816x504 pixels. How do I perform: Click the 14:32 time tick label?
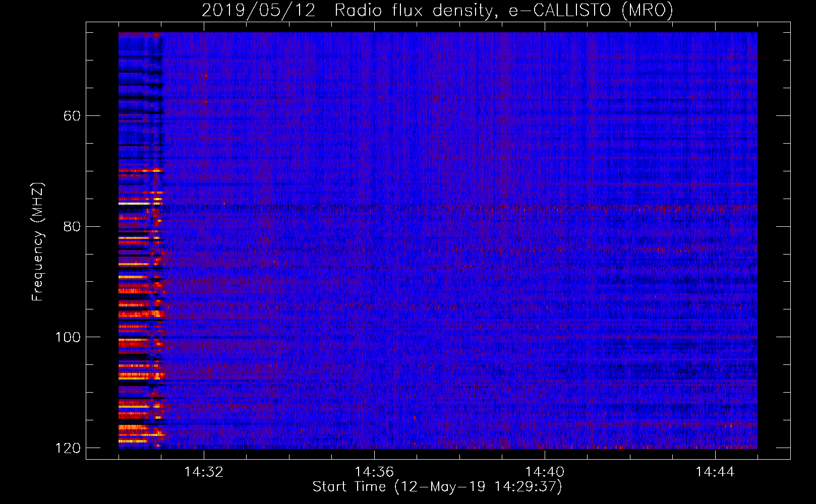(x=204, y=472)
